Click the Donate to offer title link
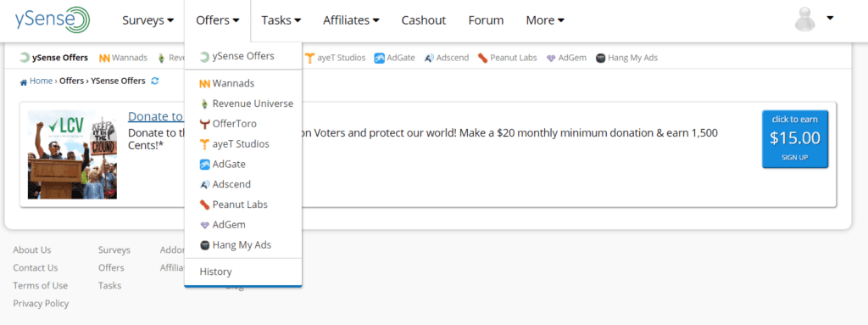The image size is (868, 325). pos(156,116)
